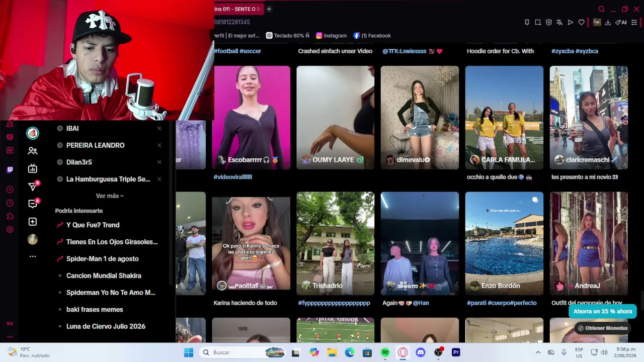Select recent search PEREIRA LEANDRO
644x362 pixels.
(95, 145)
